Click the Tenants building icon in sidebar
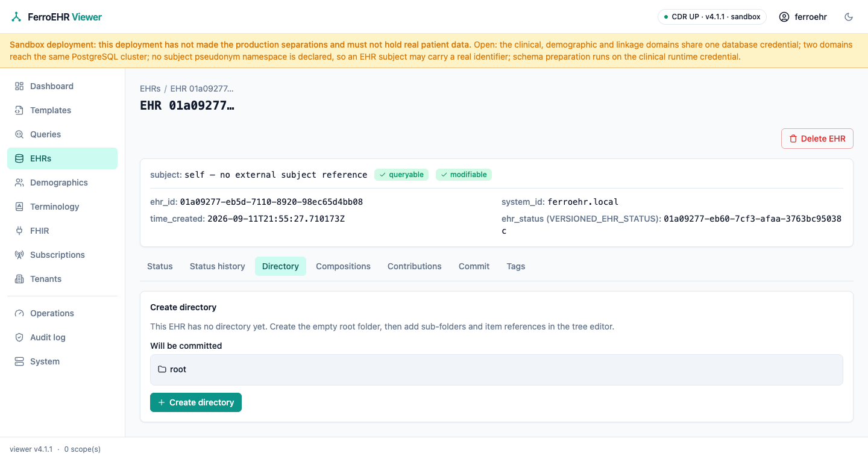The width and height of the screenshot is (868, 456). coord(19,279)
